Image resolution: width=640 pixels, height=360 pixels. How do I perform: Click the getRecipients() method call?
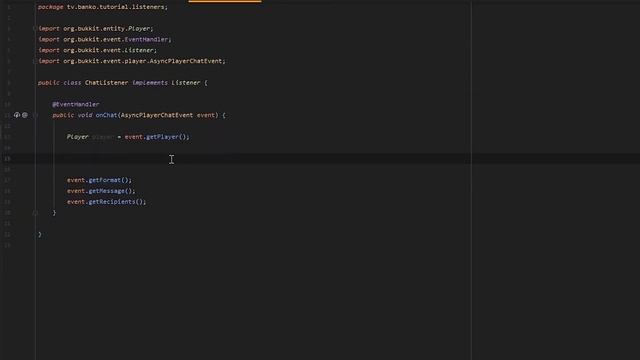tap(117, 202)
